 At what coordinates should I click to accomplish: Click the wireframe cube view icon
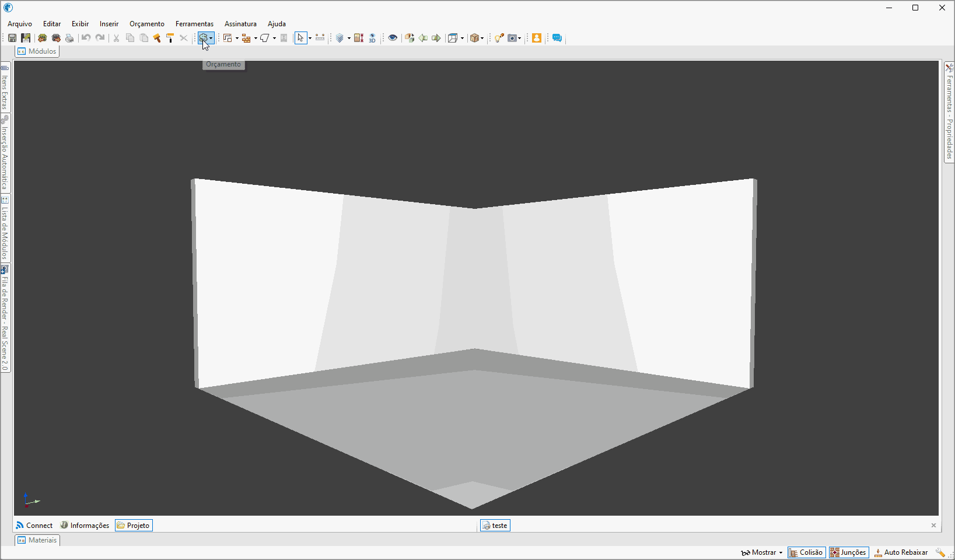click(x=453, y=38)
